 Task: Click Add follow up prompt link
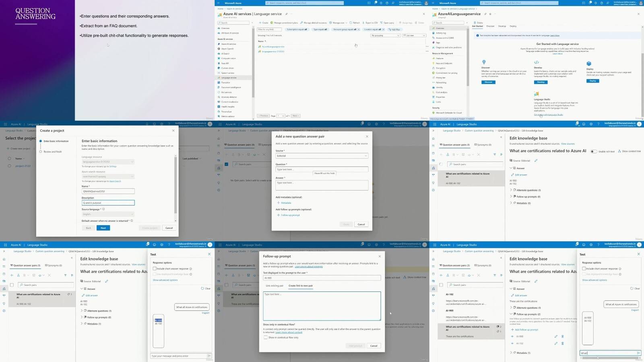pos(525,330)
